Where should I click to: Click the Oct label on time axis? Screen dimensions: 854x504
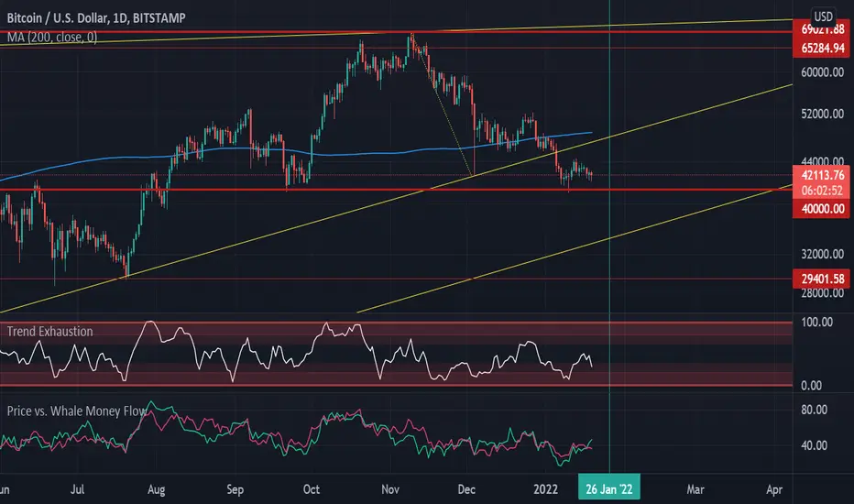[x=312, y=489]
